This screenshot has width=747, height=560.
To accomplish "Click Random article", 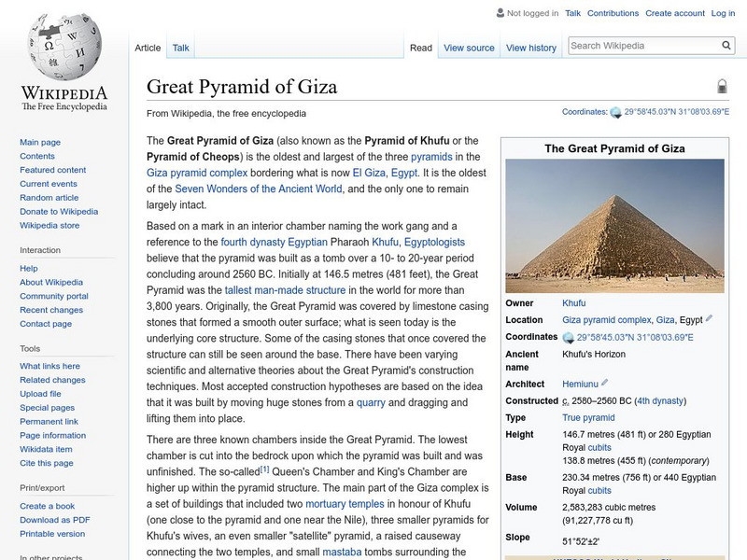I will tap(49, 197).
